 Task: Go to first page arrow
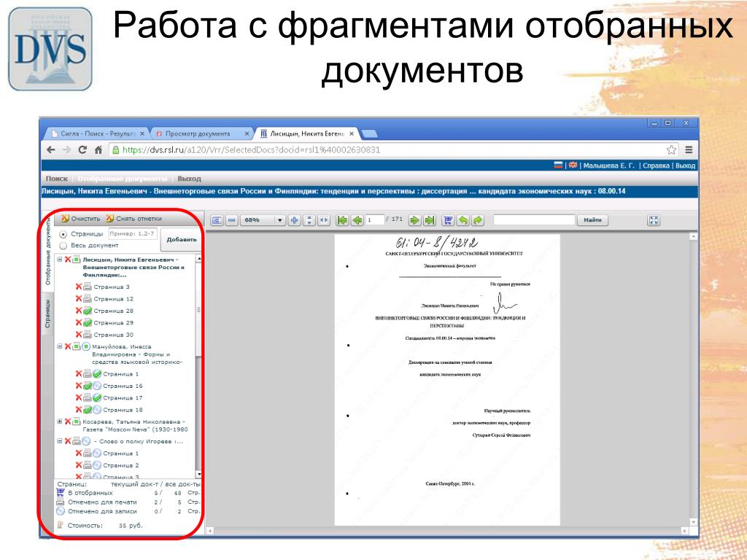tap(342, 220)
